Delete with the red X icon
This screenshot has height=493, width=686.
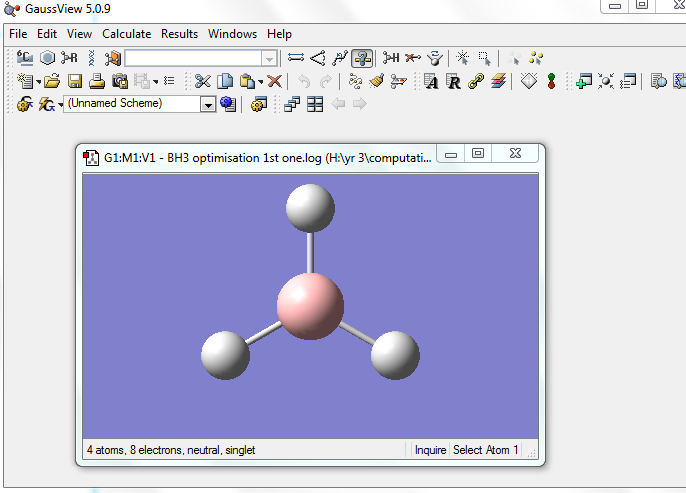pyautogui.click(x=274, y=81)
